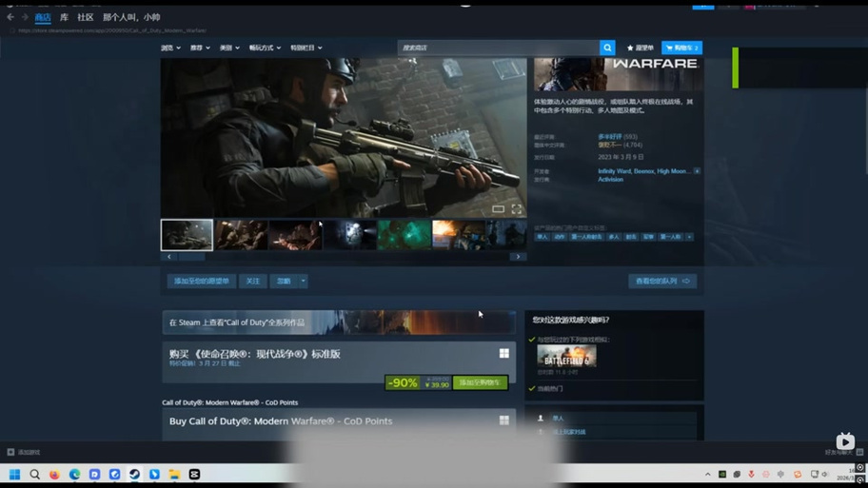Open File Explorer from the taskbar
This screenshot has height=488, width=868.
(x=174, y=474)
